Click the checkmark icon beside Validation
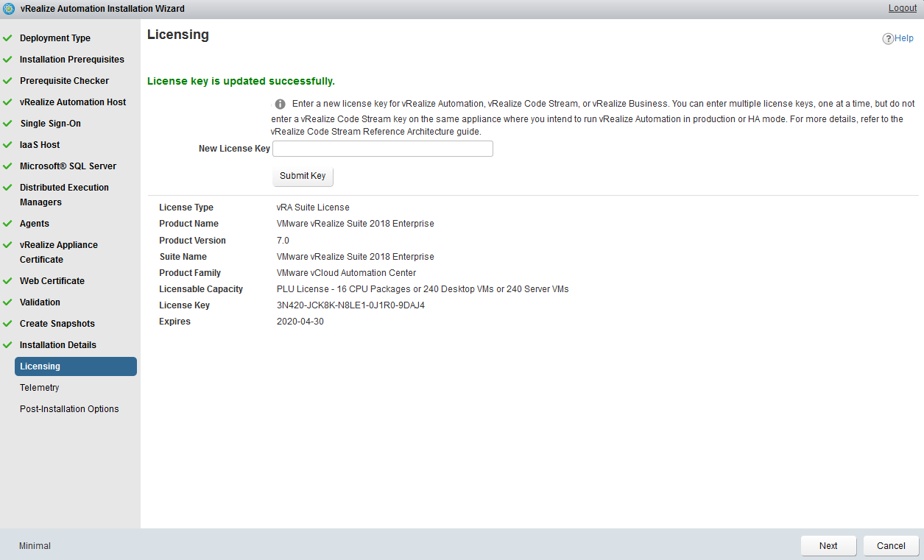The width and height of the screenshot is (924, 560). pos(7,302)
